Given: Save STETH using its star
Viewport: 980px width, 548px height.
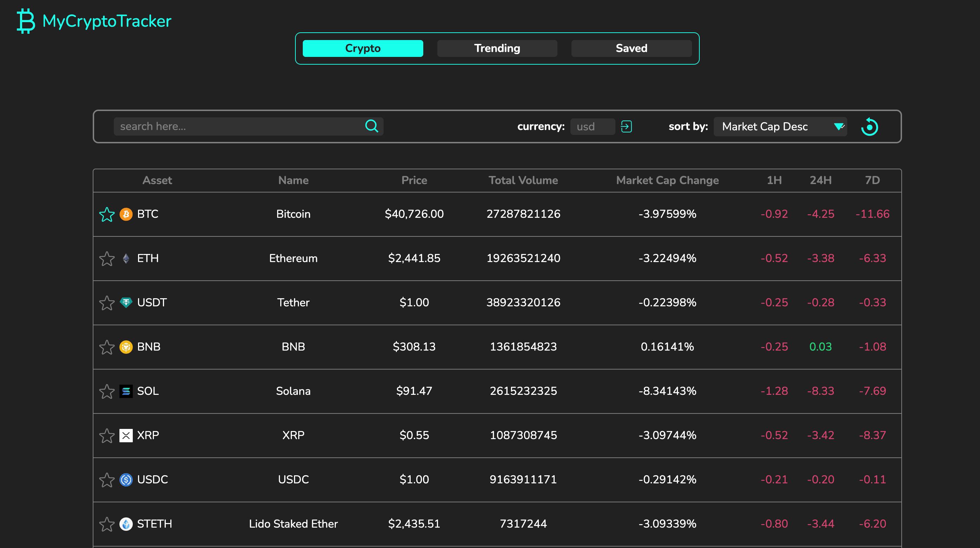Looking at the screenshot, I should pos(107,524).
